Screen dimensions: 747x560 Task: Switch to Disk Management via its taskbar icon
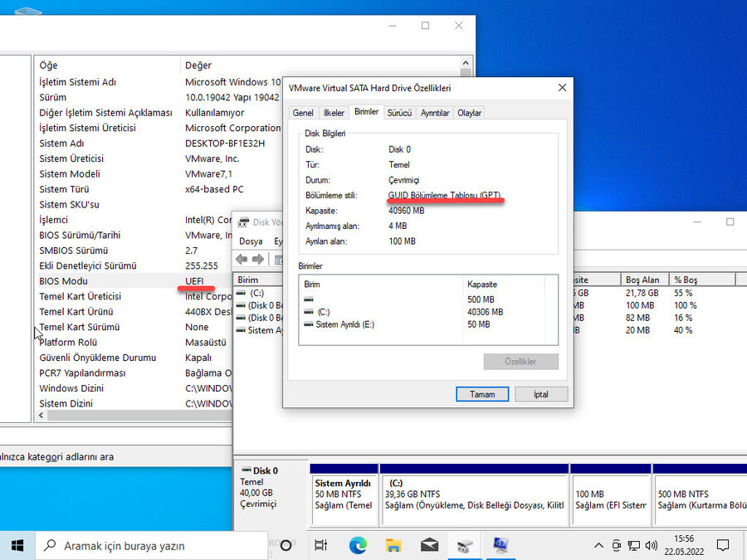[x=465, y=545]
